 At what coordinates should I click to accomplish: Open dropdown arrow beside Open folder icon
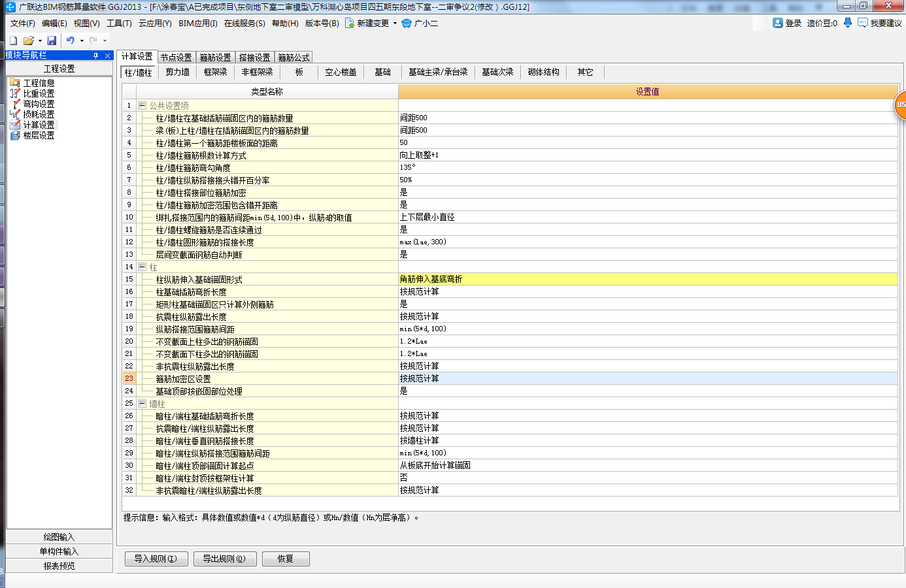[x=40, y=41]
